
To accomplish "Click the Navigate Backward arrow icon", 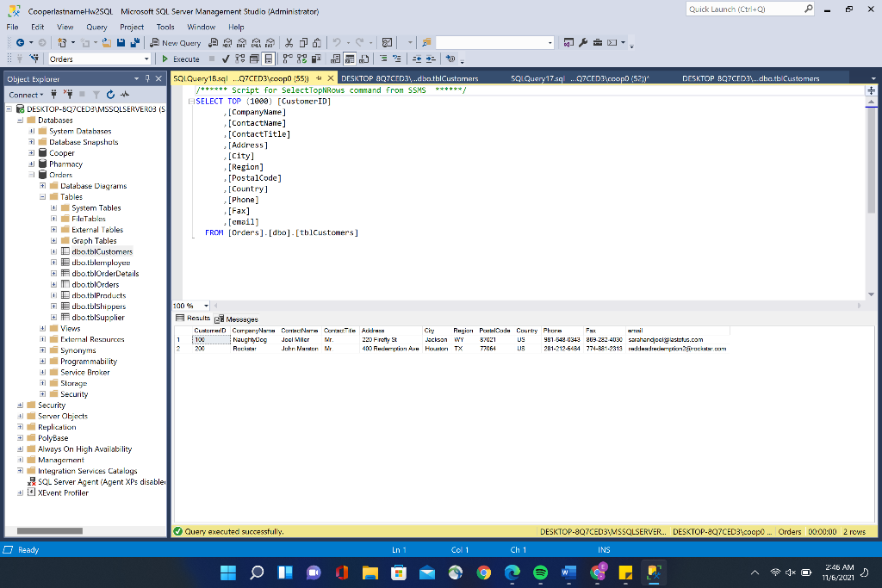I will [21, 43].
